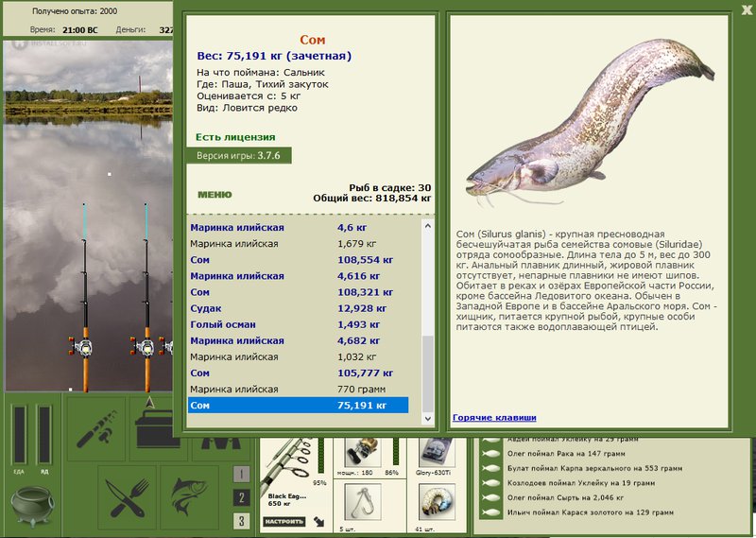Select the Маринка илийская 1,032 кг row

coord(298,356)
